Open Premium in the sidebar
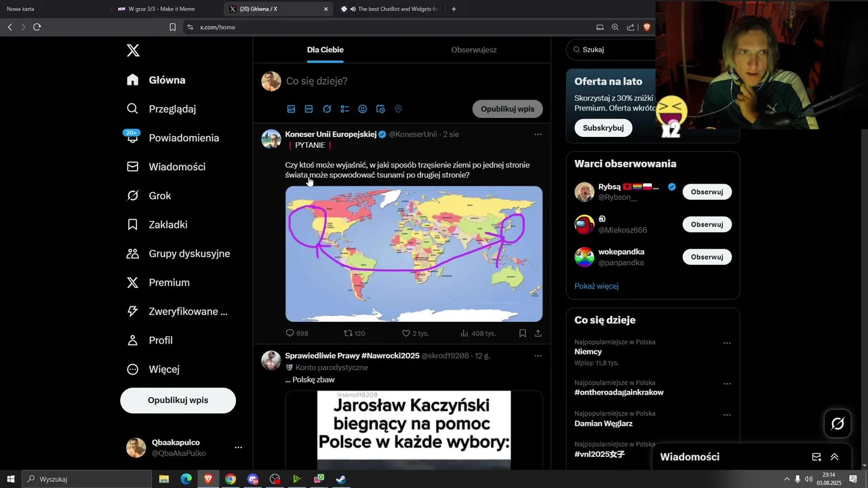The height and width of the screenshot is (488, 868). (x=158, y=283)
